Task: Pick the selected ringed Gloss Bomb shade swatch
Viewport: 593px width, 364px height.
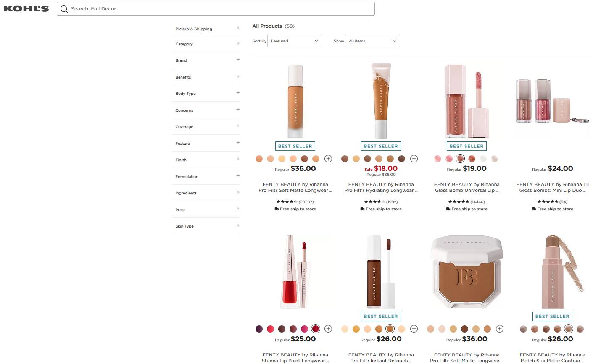Action: click(460, 159)
